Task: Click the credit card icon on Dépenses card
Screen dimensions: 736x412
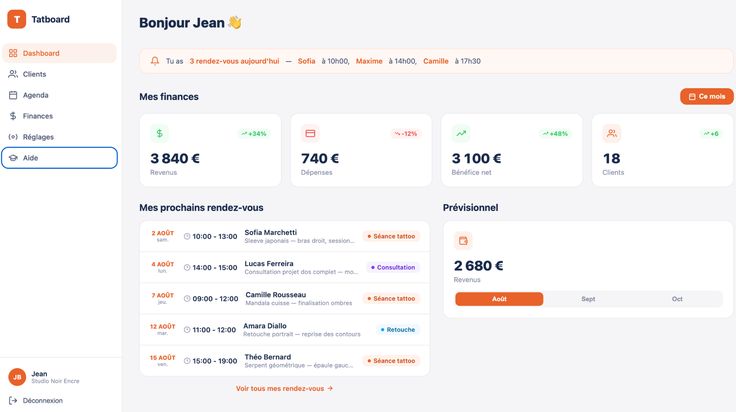Action: click(x=310, y=134)
